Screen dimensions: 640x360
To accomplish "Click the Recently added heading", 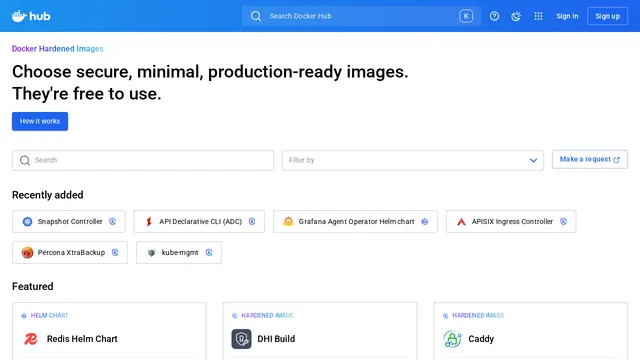I will pyautogui.click(x=48, y=195).
